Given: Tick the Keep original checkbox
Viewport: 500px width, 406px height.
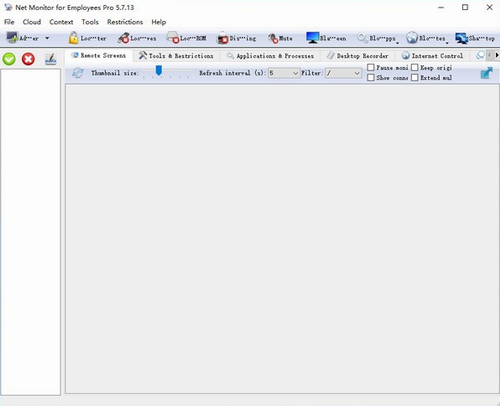Looking at the screenshot, I should coord(414,68).
